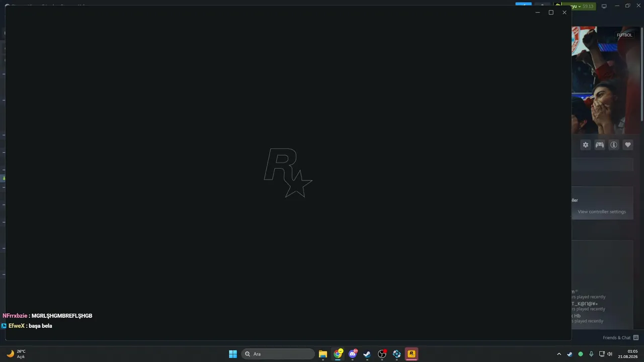Viewport: 644px width, 362px height.
Task: Open the blue diamond app on taskbar
Action: (x=397, y=354)
